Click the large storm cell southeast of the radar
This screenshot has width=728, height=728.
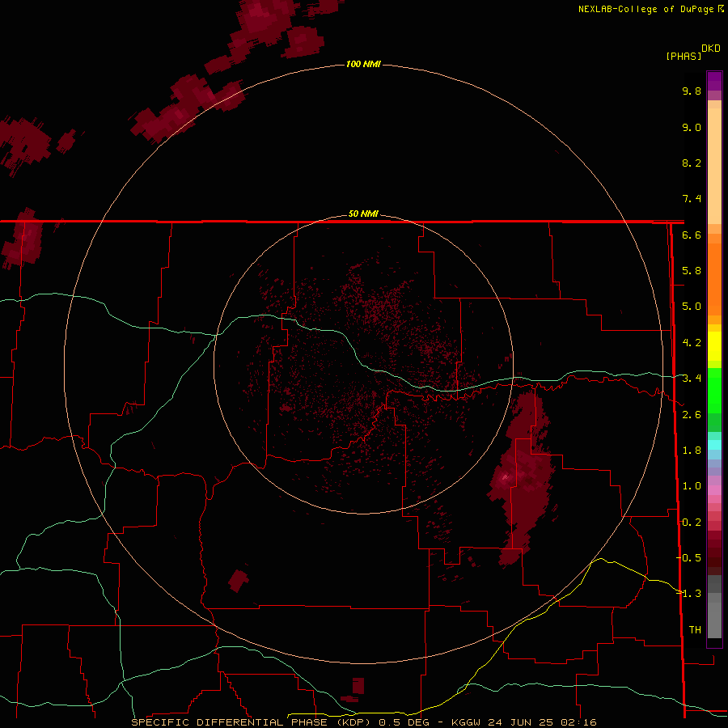[x=522, y=478]
